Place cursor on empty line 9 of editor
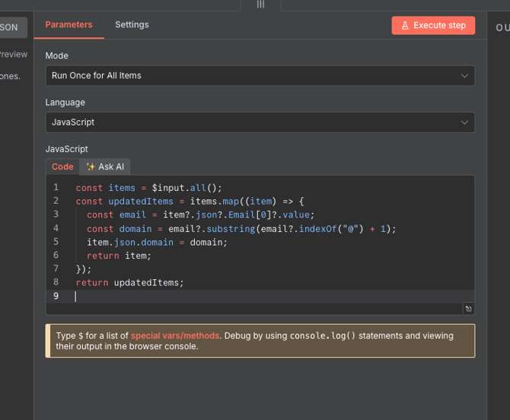This screenshot has width=510, height=420. (x=228, y=296)
